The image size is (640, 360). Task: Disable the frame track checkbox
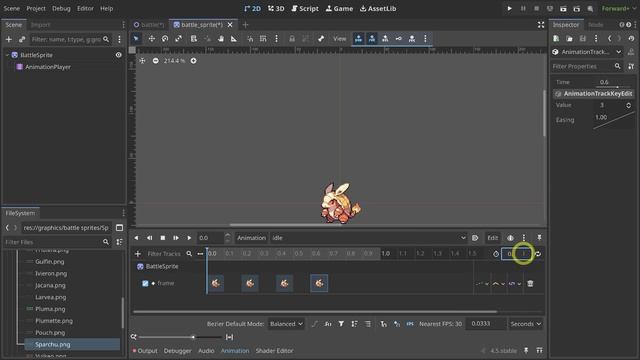[x=145, y=283]
